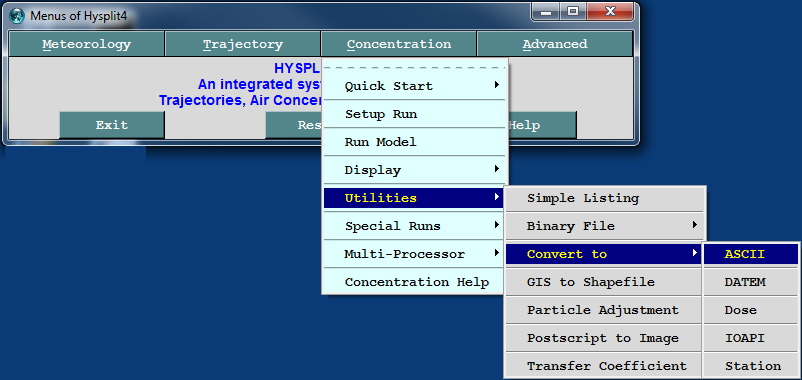
Task: Click the partially hidden Help button
Action: [542, 125]
